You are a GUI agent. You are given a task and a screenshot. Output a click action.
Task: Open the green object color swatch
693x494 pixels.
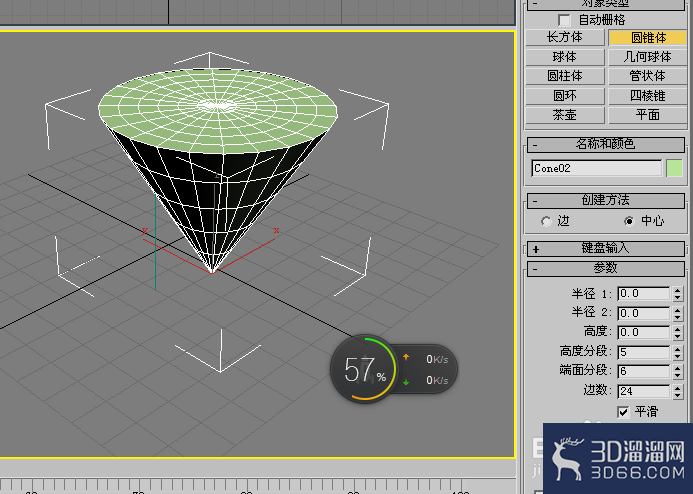[674, 168]
